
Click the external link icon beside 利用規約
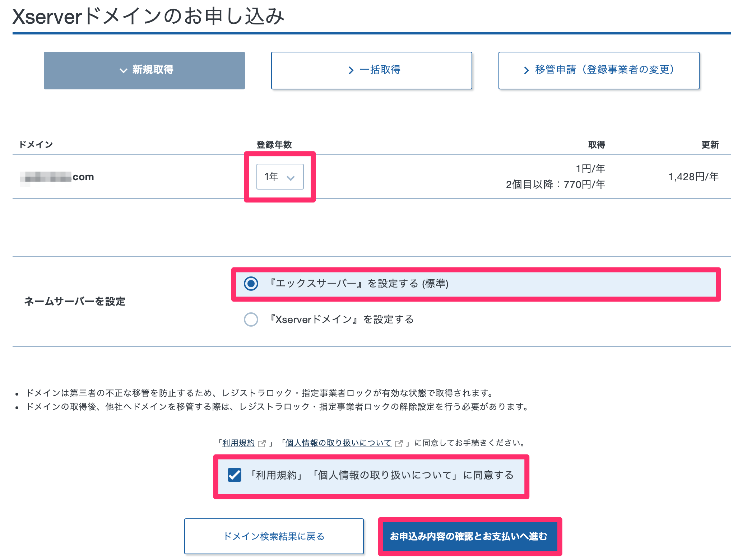pos(262,443)
